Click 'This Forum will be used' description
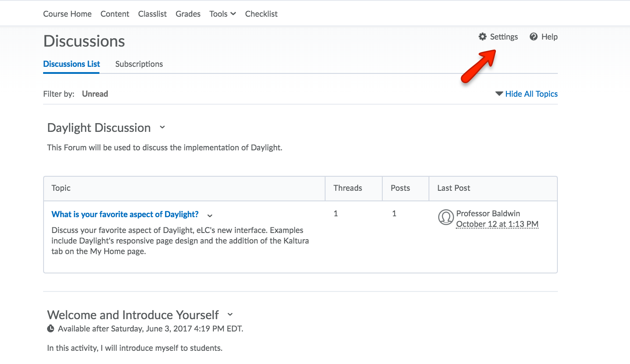Viewport: 630px width, 364px height. 165,147
